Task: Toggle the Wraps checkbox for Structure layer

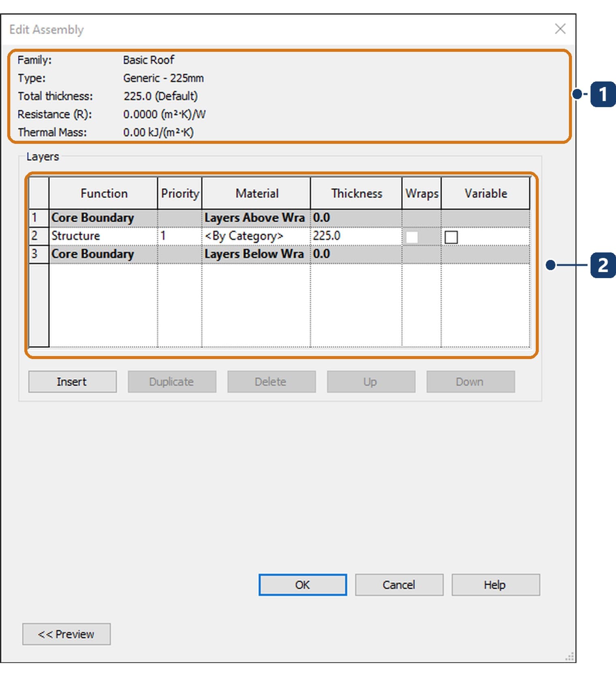Action: coord(412,237)
